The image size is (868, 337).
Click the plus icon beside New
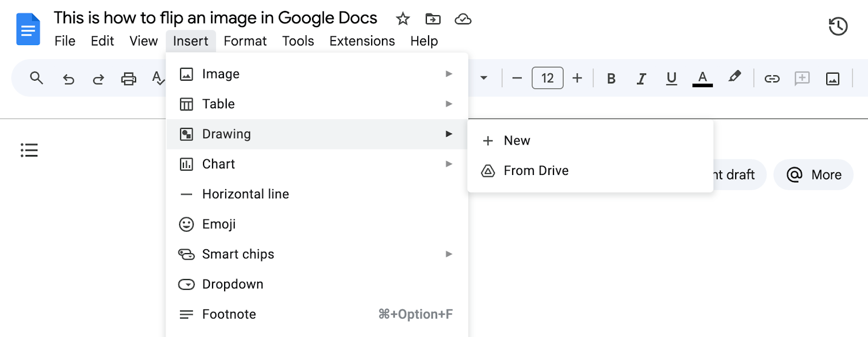point(488,141)
